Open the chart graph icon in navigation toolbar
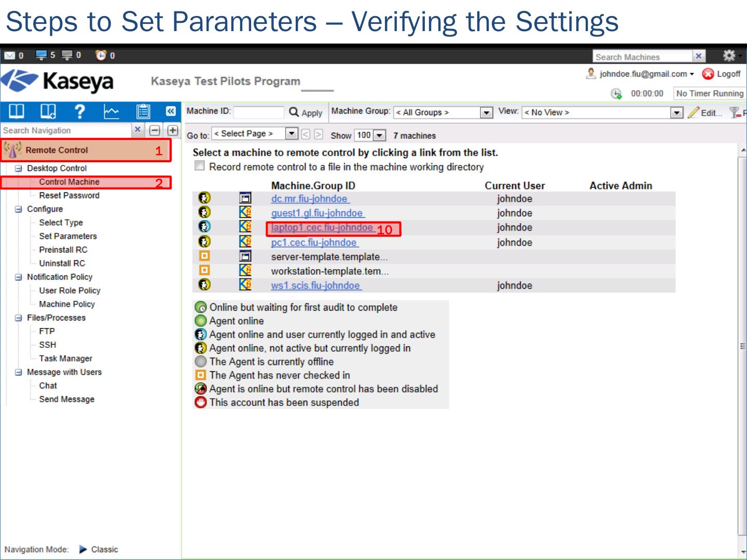This screenshot has height=560, width=747. pos(112,111)
